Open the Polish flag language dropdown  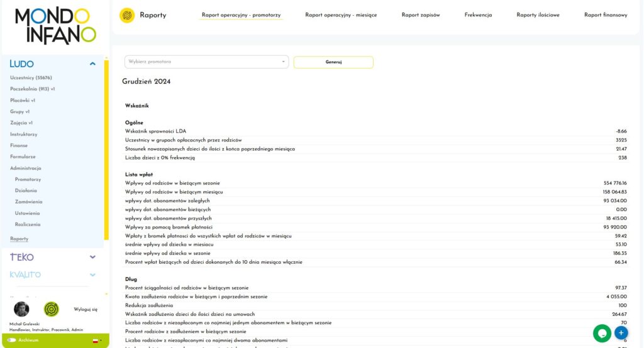tap(97, 340)
